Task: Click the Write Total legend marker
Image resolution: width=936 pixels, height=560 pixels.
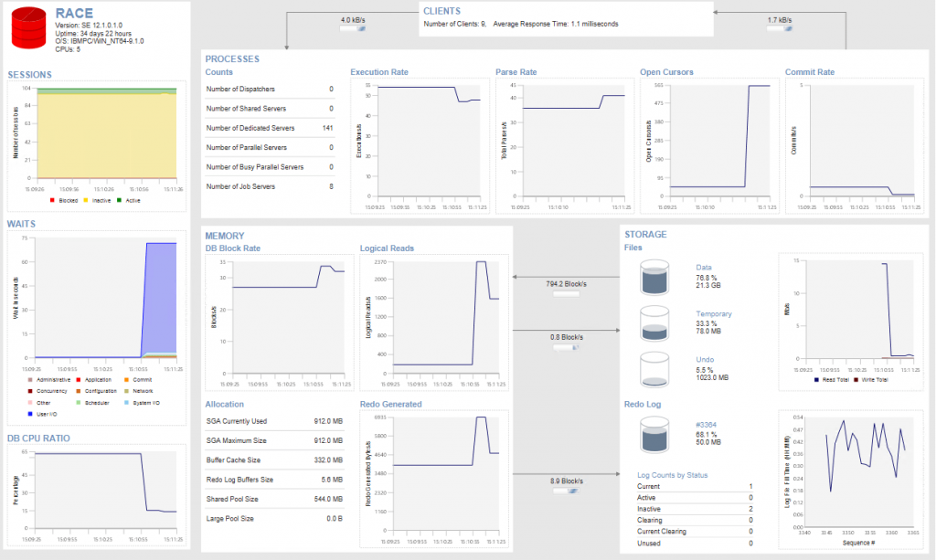Action: click(856, 380)
